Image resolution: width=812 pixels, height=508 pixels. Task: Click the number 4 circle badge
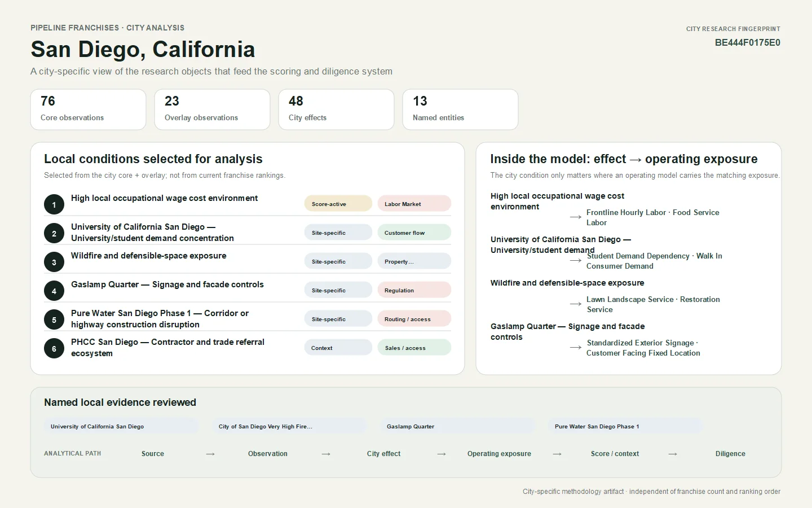54,291
